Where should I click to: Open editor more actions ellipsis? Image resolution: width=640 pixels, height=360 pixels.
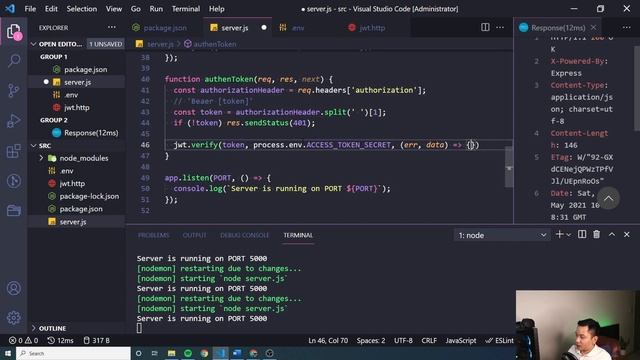pos(500,27)
